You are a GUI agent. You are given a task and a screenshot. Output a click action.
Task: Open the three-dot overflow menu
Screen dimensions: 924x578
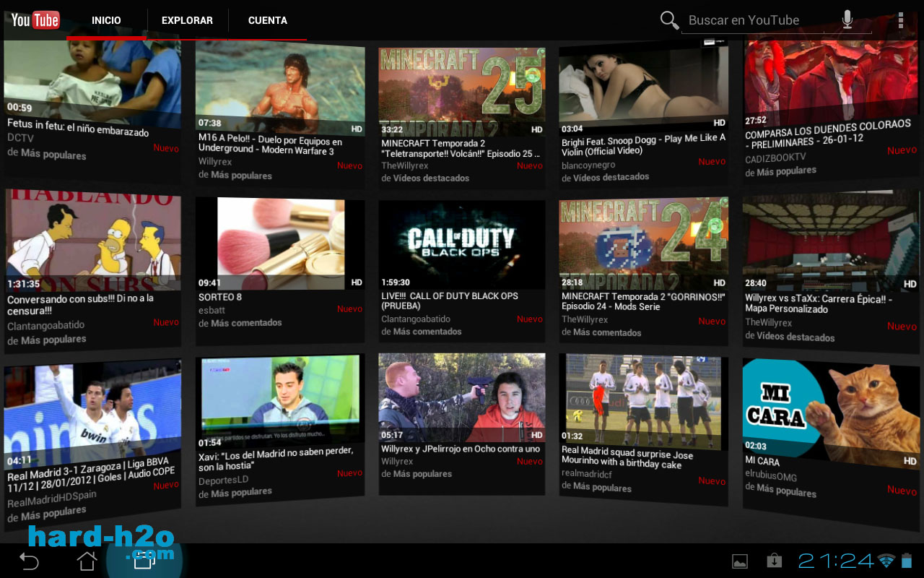(901, 20)
